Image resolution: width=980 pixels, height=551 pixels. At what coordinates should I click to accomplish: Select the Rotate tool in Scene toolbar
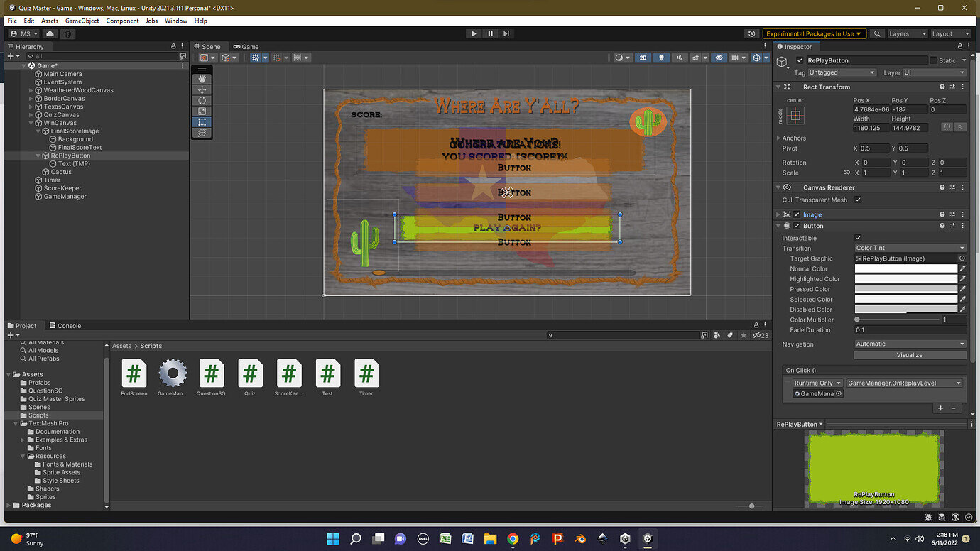point(202,100)
